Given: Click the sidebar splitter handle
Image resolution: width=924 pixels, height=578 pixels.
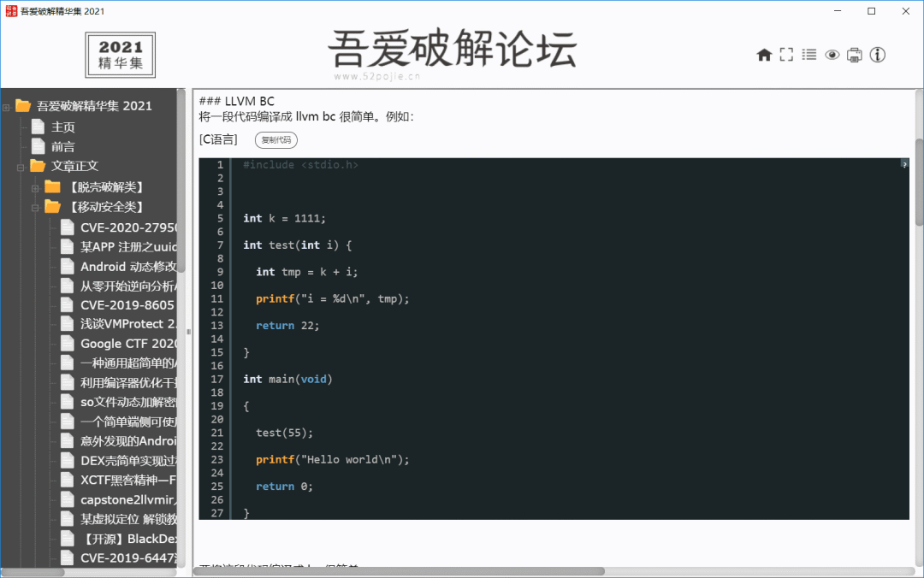Looking at the screenshot, I should pyautogui.click(x=188, y=332).
